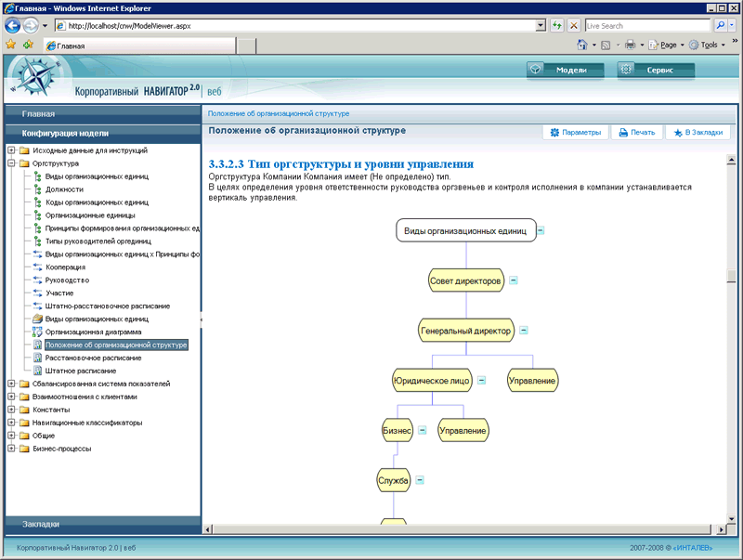Click the Сервис gear icon
The width and height of the screenshot is (743, 560).
click(626, 69)
